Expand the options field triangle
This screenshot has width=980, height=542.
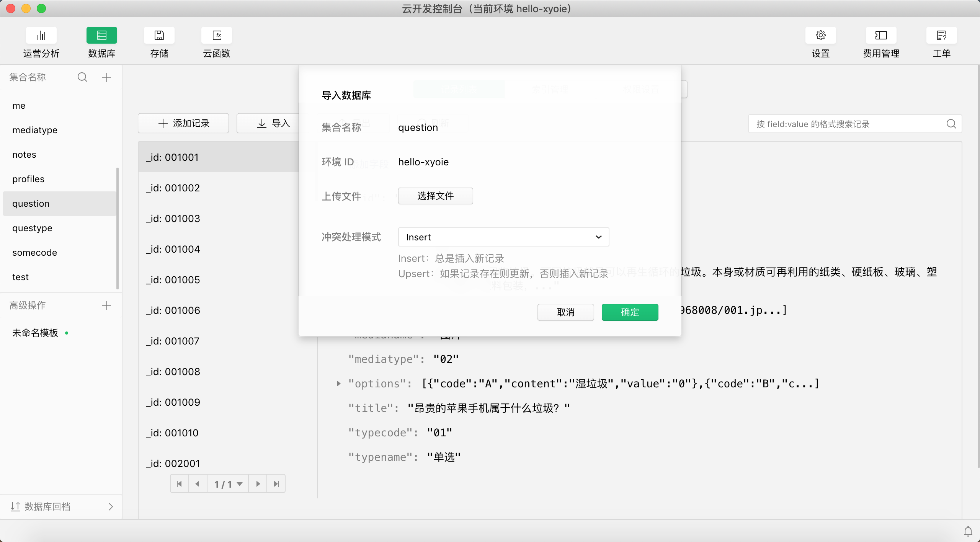pos(338,384)
